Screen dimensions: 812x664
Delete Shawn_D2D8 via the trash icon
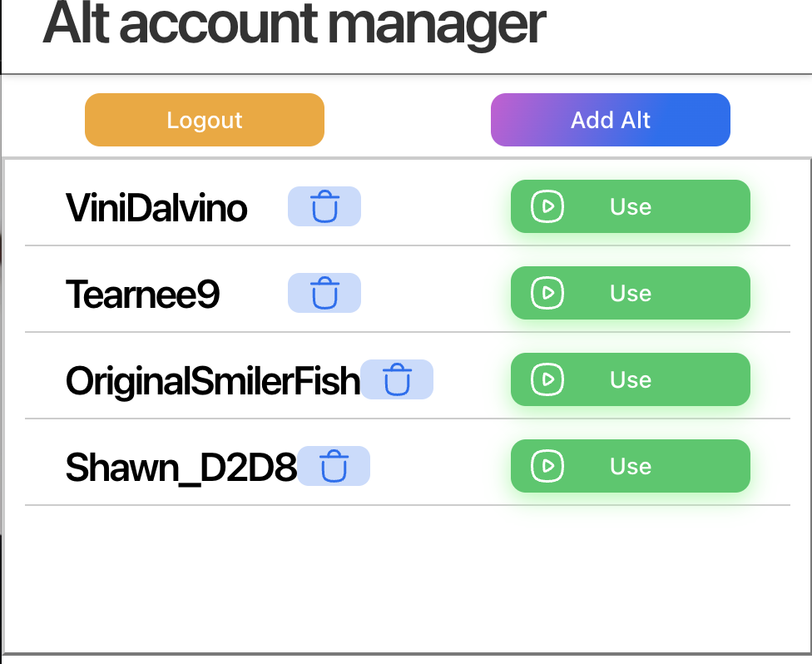pyautogui.click(x=334, y=466)
